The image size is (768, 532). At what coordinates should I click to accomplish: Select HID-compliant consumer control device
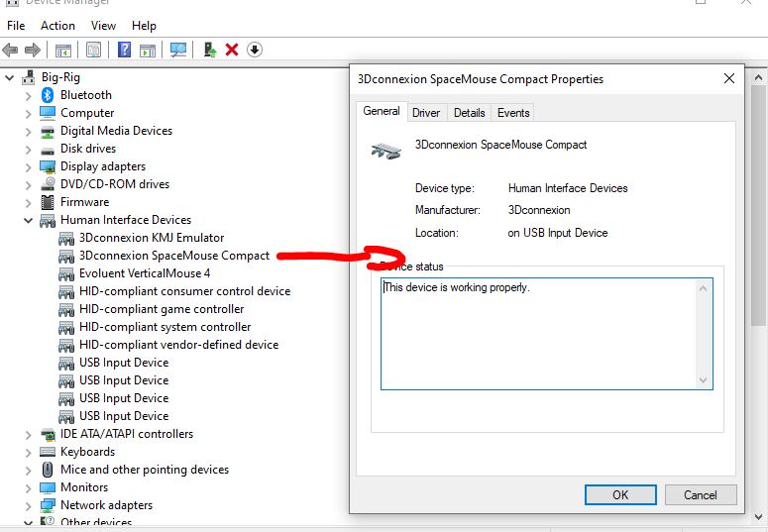pyautogui.click(x=184, y=291)
